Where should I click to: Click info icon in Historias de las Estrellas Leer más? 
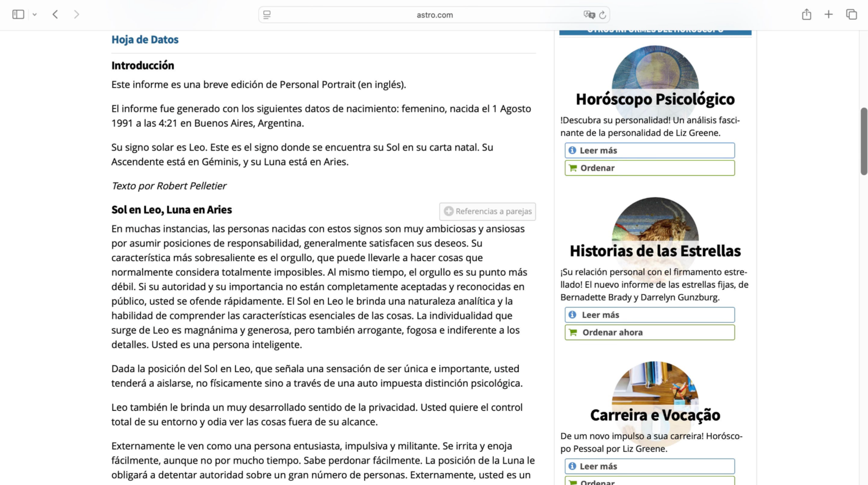pyautogui.click(x=572, y=315)
